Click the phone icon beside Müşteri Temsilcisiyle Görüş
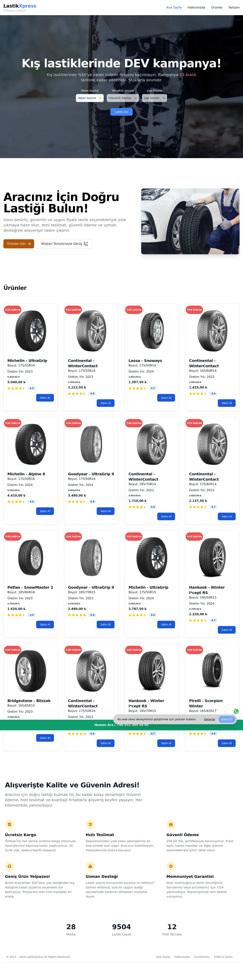Viewport: 243px width, 980px height. pyautogui.click(x=86, y=244)
